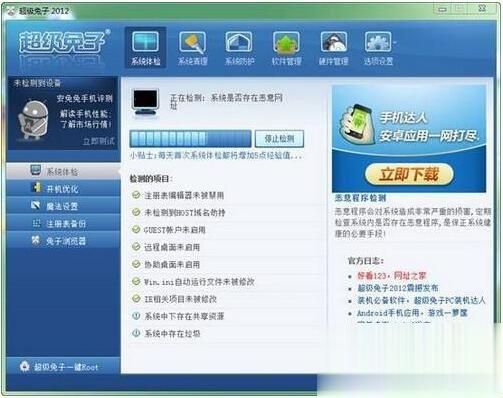Screen dimensions: 503x398
Task: Click the green check beside 远程桌面未启用
Action: [136, 247]
